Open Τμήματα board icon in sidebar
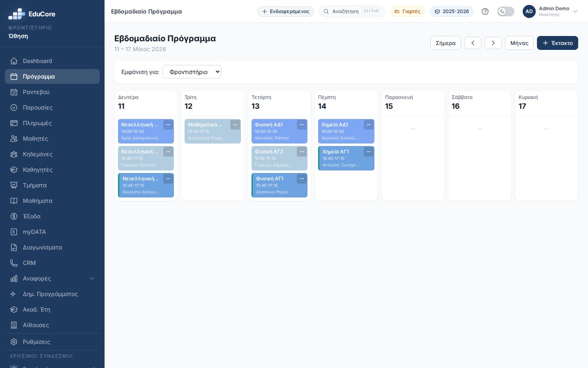 tap(14, 185)
